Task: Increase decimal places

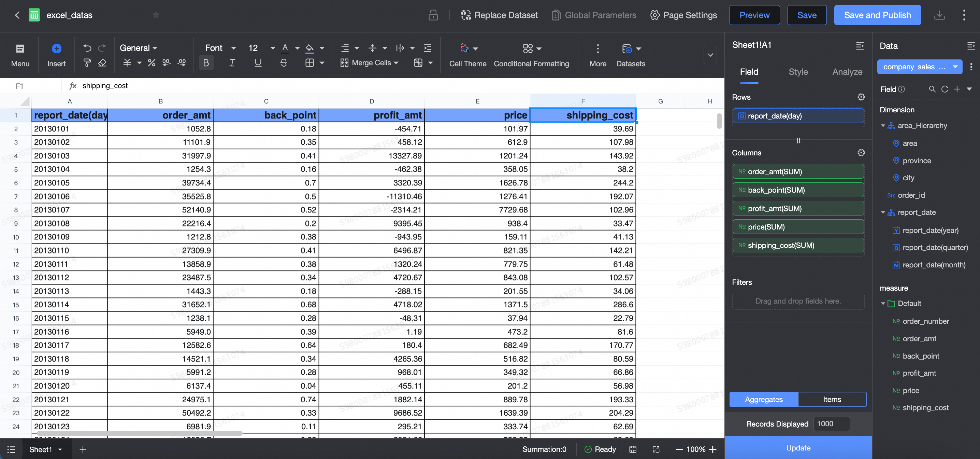Action: [167, 63]
